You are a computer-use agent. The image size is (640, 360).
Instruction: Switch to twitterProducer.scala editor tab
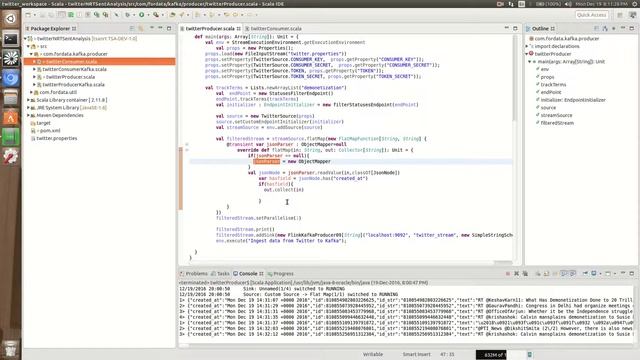click(210, 29)
